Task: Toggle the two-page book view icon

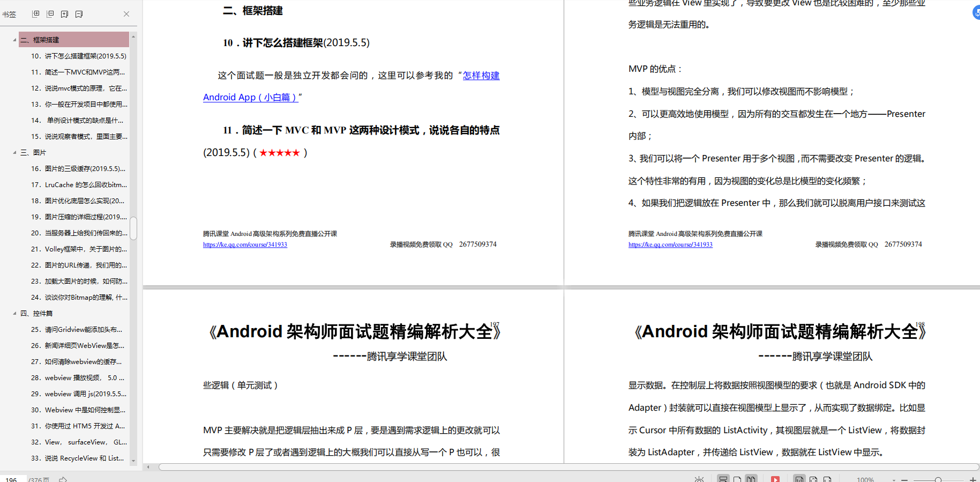Action: (x=751, y=479)
